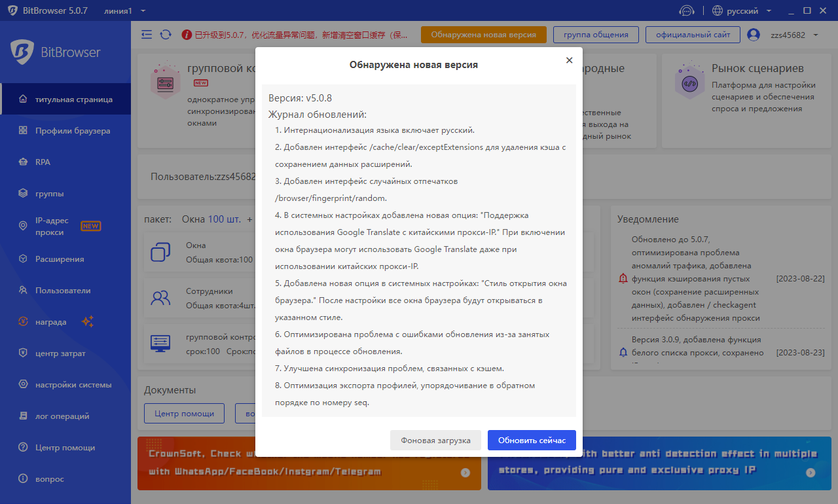838x504 pixels.
Task: Open the exclusive proxy IP banner ad
Action: (659, 463)
